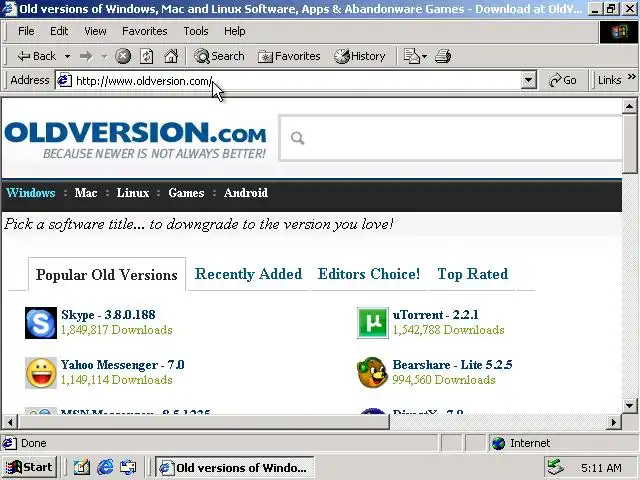Click the page icon in address bar

pos(64,80)
